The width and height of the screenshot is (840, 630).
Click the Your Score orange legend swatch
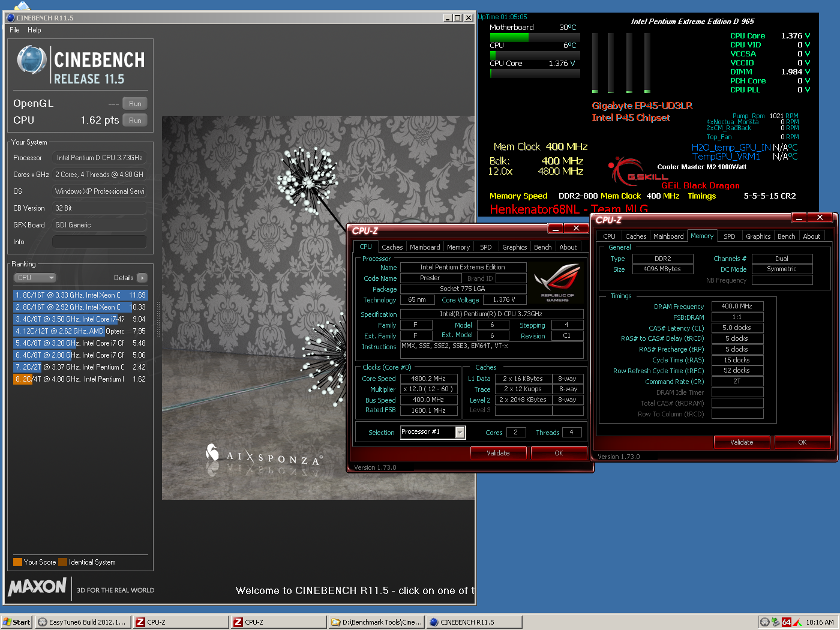pyautogui.click(x=17, y=562)
